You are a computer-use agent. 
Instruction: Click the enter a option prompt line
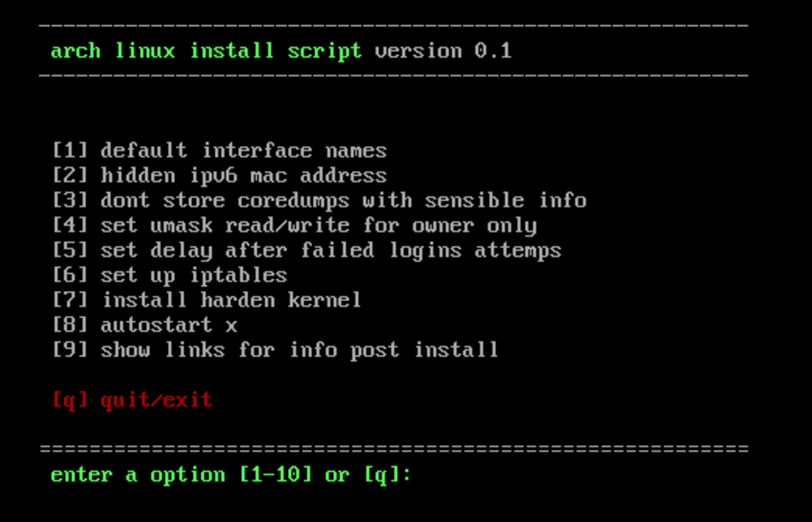tap(231, 475)
